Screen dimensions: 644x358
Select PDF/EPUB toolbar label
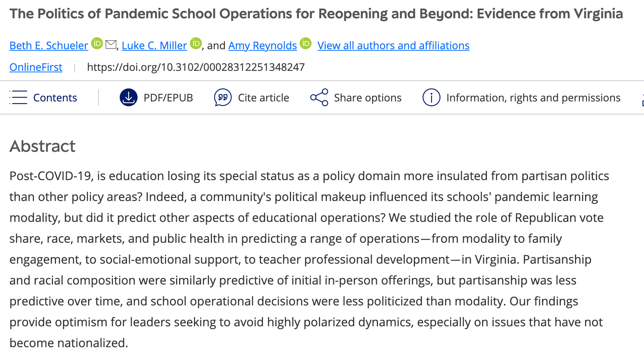pyautogui.click(x=168, y=98)
